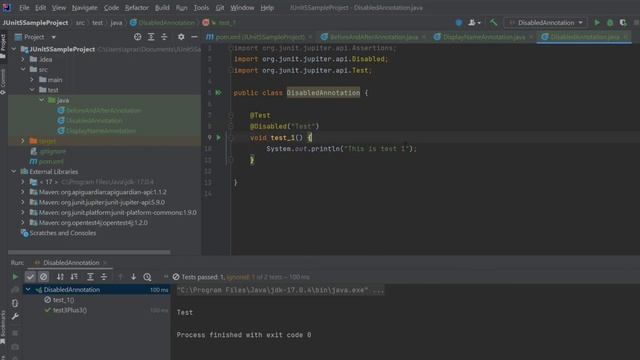
Task: Switch to DisabledAnnotation.java editor tab
Action: (584, 37)
